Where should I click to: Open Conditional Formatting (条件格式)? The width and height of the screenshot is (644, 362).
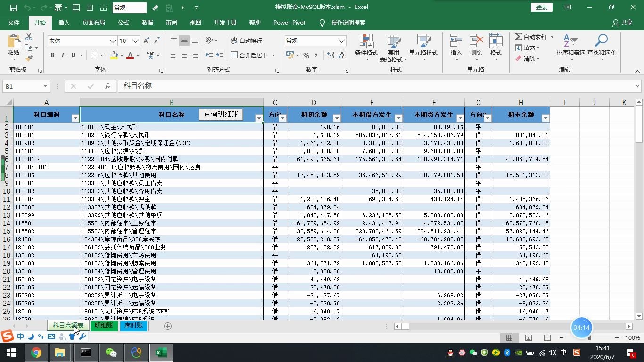[366, 48]
